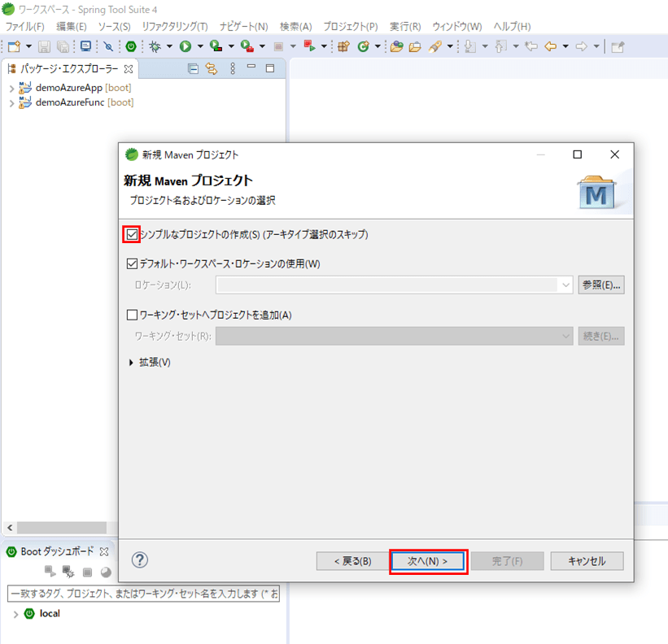Screen dimensions: 668x644
Task: Expand the local node in Boot Dashboard
Action: tap(15, 614)
